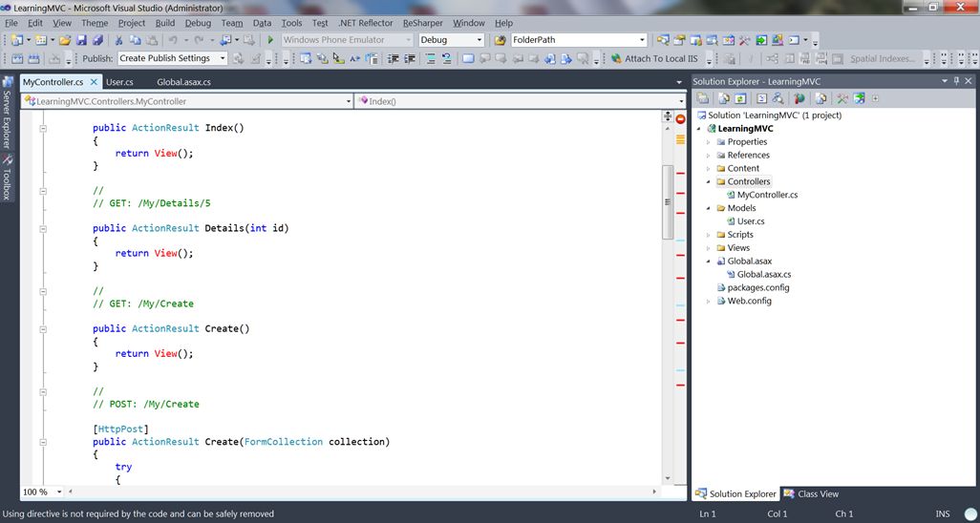The width and height of the screenshot is (980, 523).
Task: Switch to the Global.asax.cs tab
Action: 183,82
